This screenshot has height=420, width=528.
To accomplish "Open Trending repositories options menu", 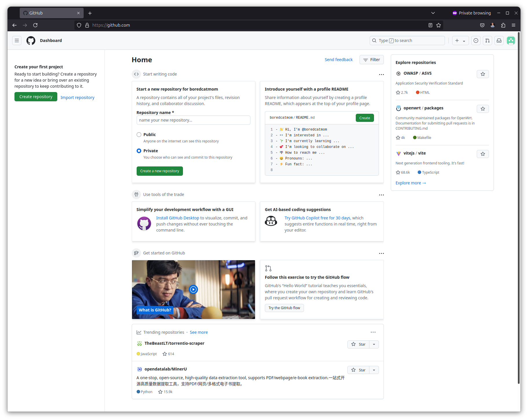I will point(373,332).
